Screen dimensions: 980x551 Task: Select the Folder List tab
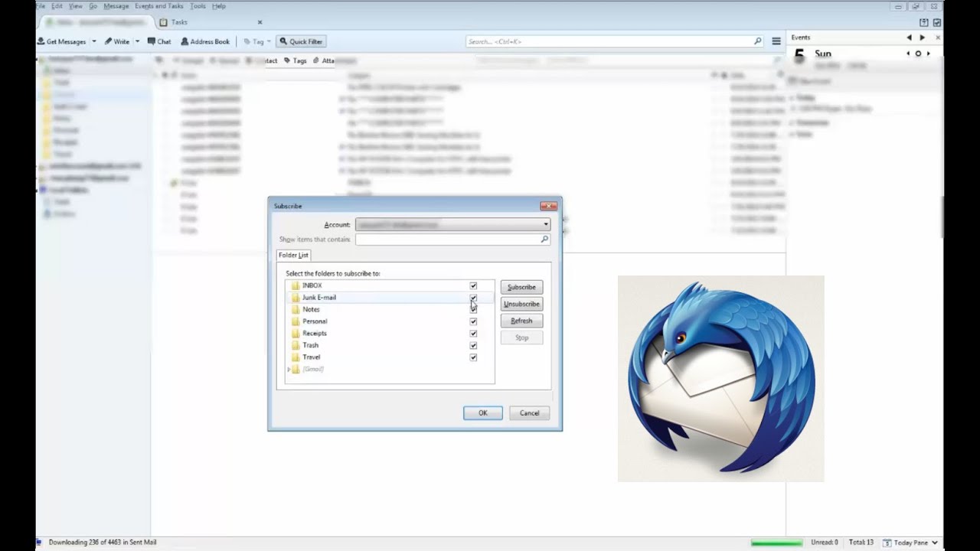click(x=293, y=255)
